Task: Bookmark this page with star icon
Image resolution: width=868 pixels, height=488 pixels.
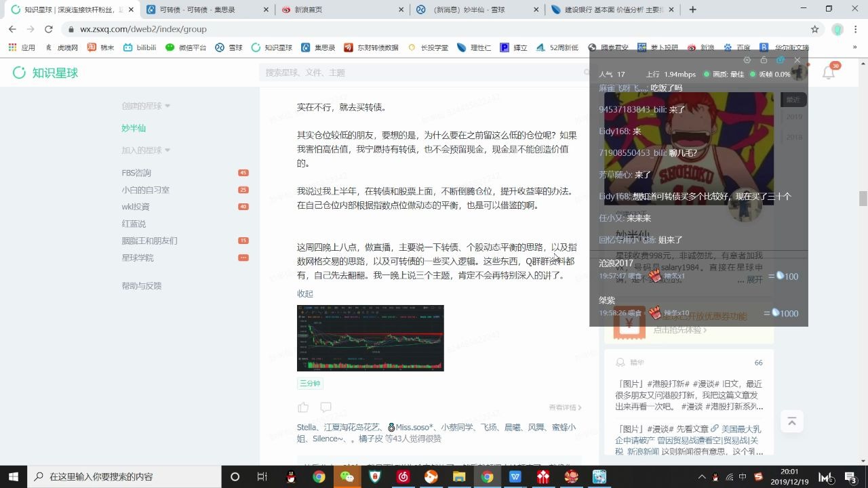Action: (815, 29)
